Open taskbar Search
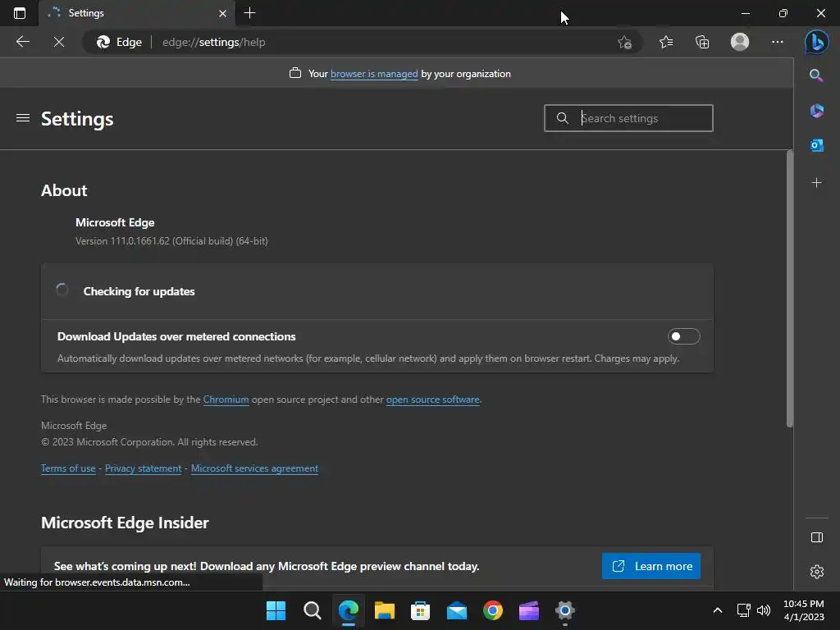This screenshot has width=840, height=630. click(x=312, y=610)
